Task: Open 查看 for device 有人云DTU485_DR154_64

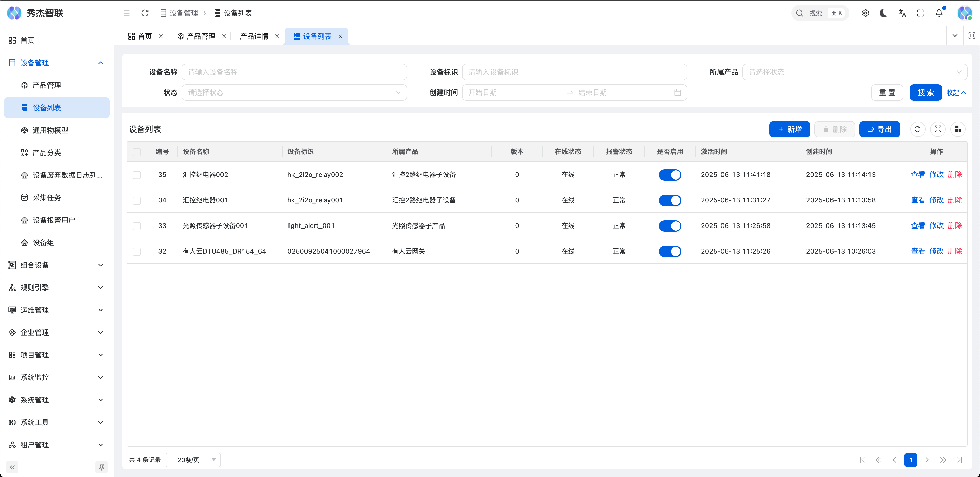Action: tap(918, 251)
